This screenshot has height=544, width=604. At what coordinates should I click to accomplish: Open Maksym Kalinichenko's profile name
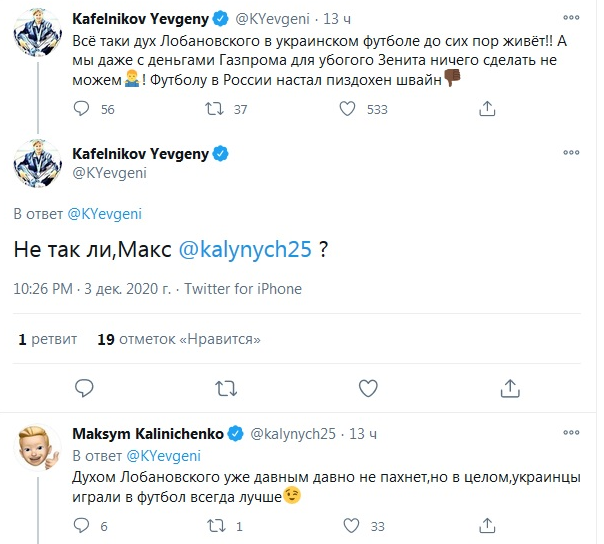coord(148,433)
